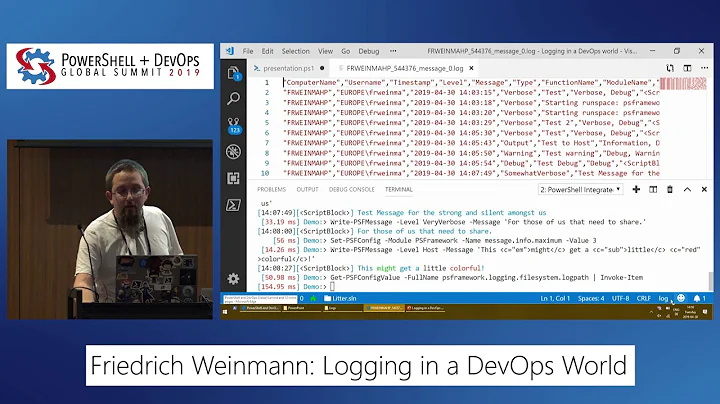Viewport: 720px width, 404px height.
Task: Open changes compare icon in editor toolbar
Action: point(670,68)
